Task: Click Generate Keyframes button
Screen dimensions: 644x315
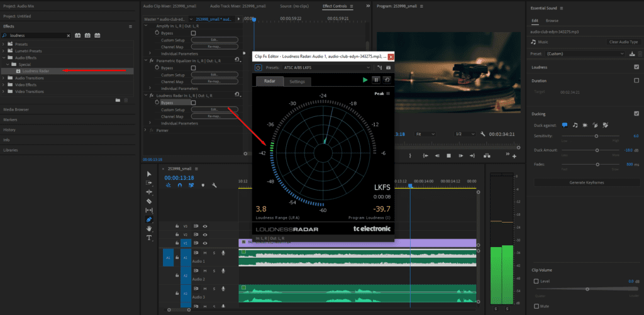Action: (587, 182)
